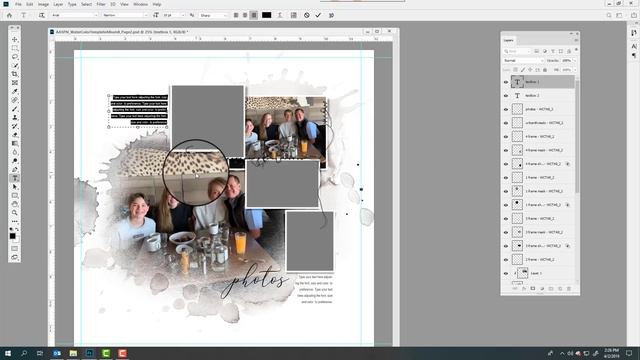
Task: Select the Hand tool
Action: coord(15,204)
